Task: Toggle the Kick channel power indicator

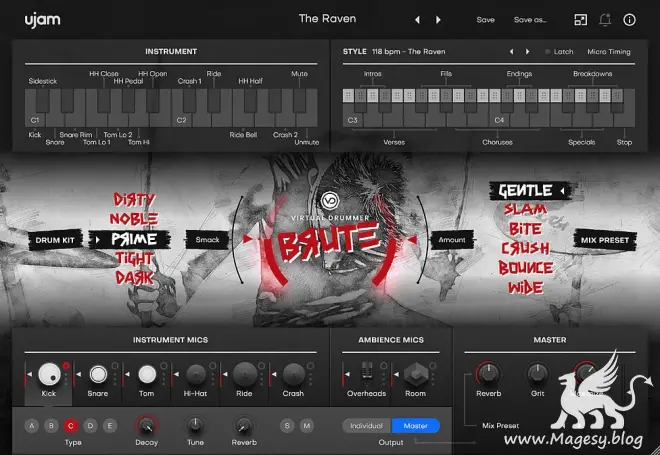Action: click(x=66, y=366)
